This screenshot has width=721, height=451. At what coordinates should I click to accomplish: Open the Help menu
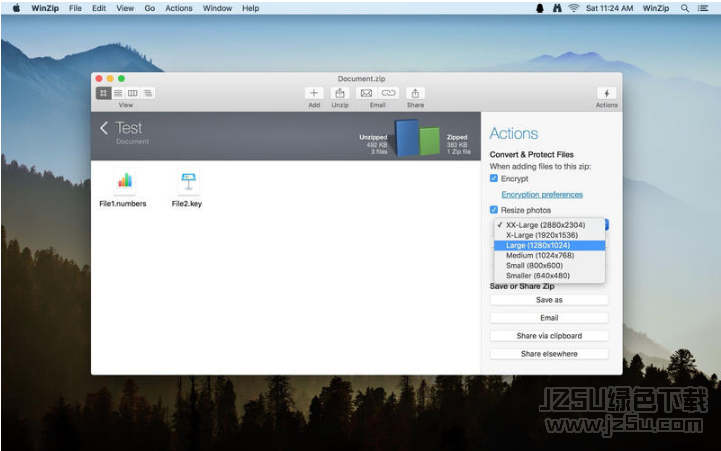[251, 8]
